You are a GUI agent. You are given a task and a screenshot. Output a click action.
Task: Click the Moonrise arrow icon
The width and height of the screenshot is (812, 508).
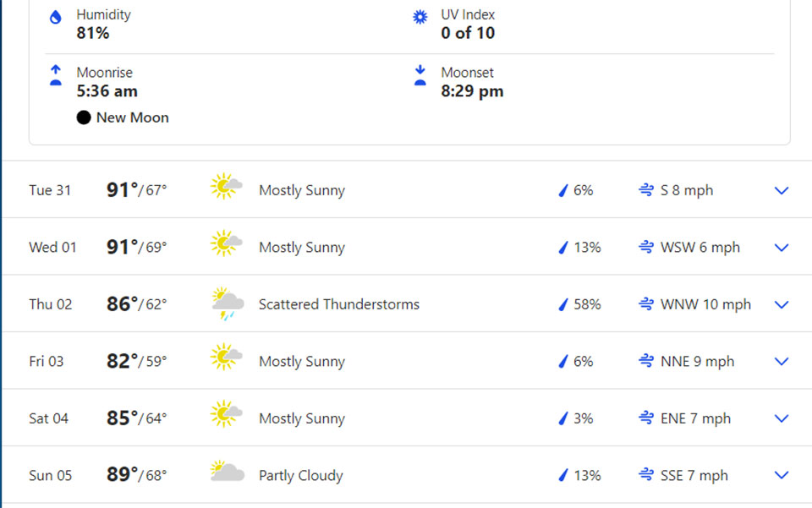[x=56, y=75]
